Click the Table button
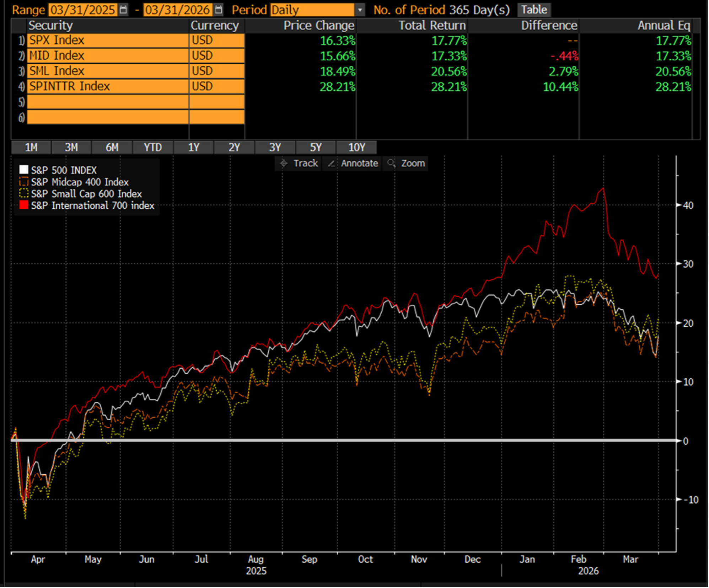 click(x=534, y=10)
